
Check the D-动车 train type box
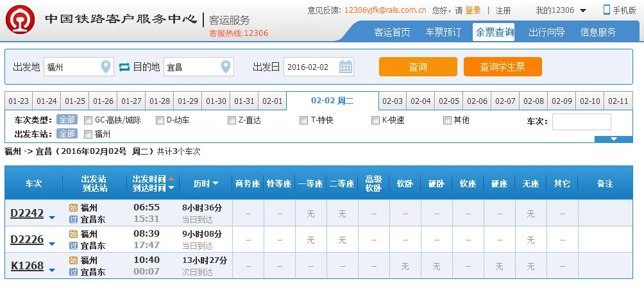pos(160,121)
